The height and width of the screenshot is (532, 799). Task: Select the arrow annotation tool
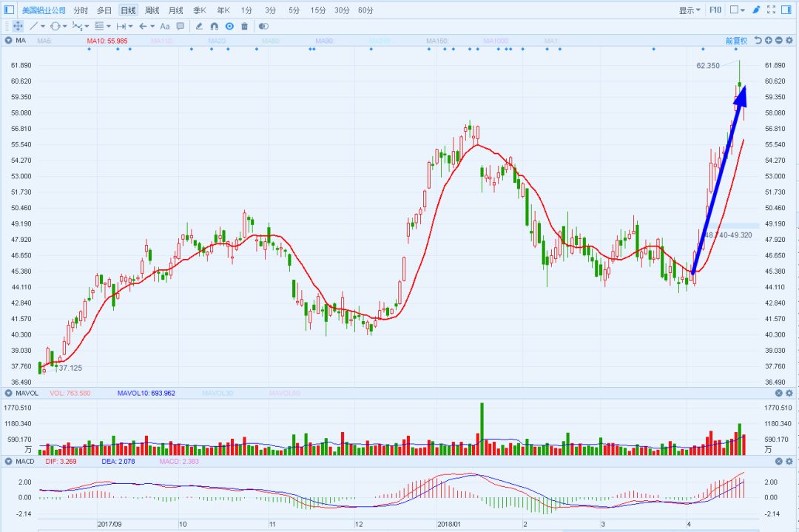click(144, 26)
